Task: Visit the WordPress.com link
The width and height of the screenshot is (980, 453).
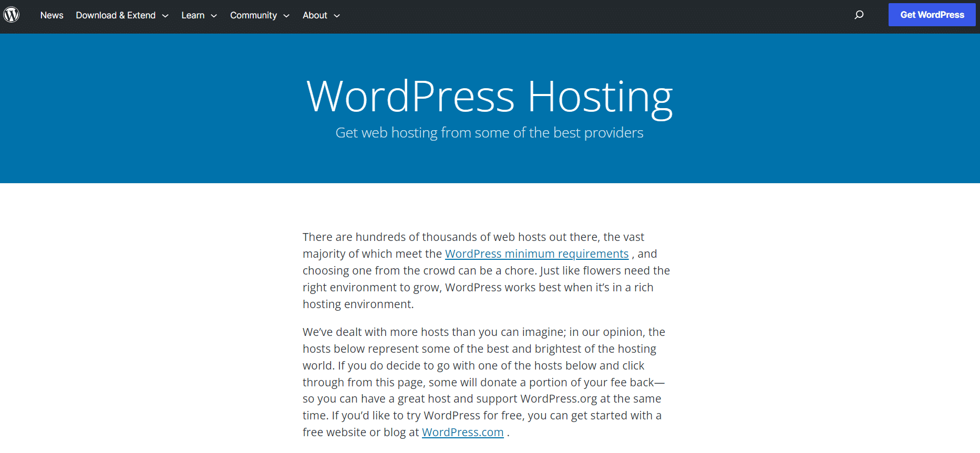Action: 462,432
